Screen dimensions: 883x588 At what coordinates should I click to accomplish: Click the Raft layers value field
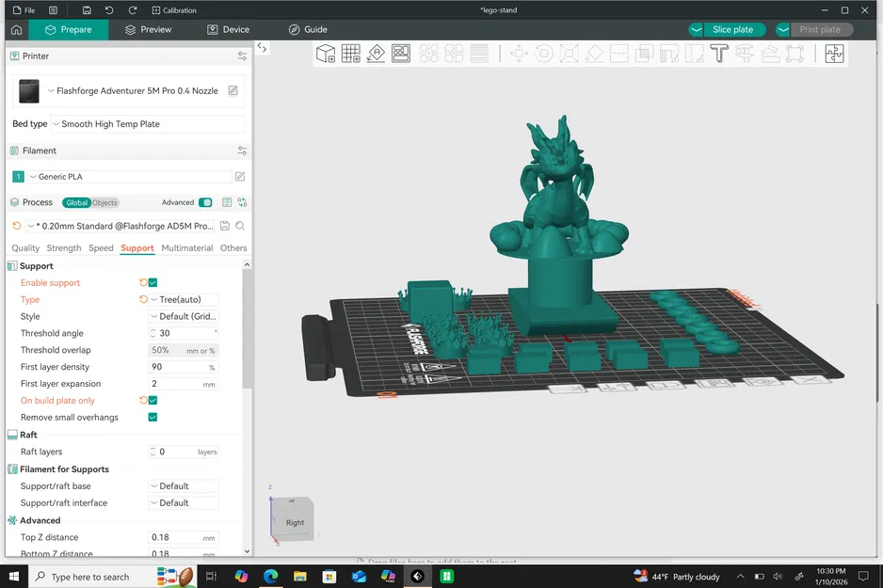point(184,452)
